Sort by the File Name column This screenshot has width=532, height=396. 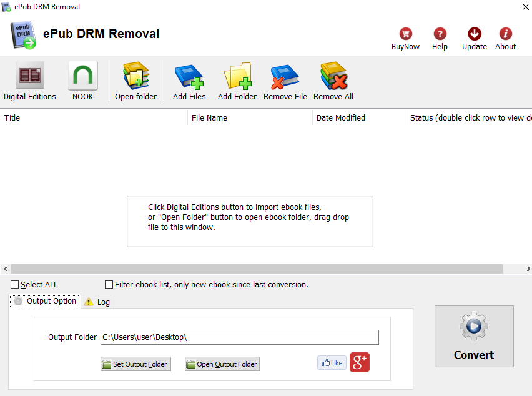[250, 118]
